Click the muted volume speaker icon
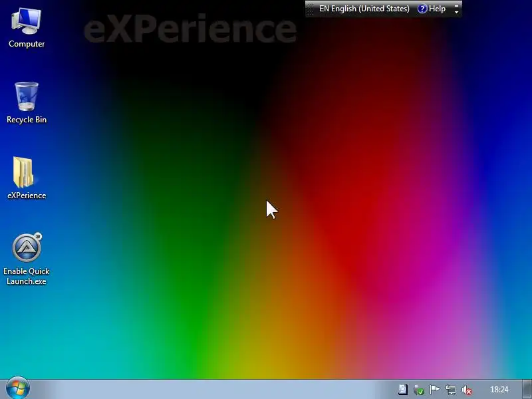The height and width of the screenshot is (399, 532). click(x=467, y=390)
